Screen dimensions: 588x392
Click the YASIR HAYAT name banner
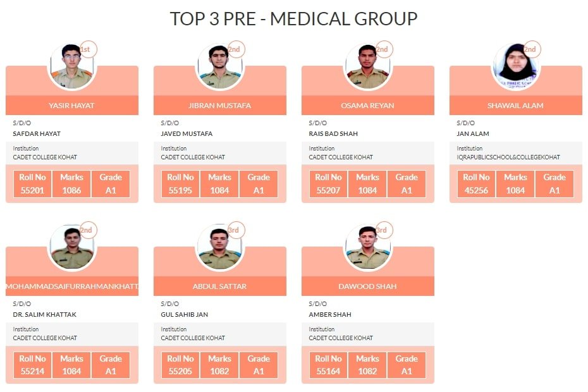coord(72,106)
